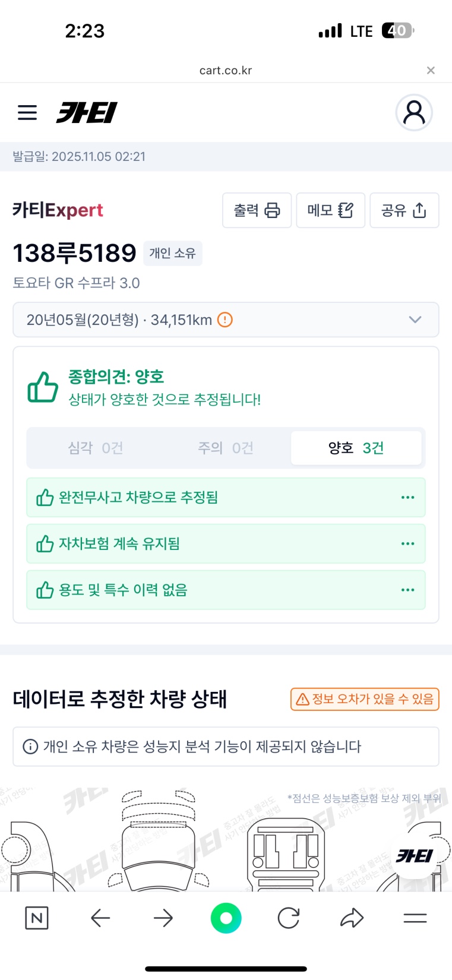Select the 양호 3건 tab
Image resolution: width=452 pixels, height=980 pixels.
coord(356,448)
